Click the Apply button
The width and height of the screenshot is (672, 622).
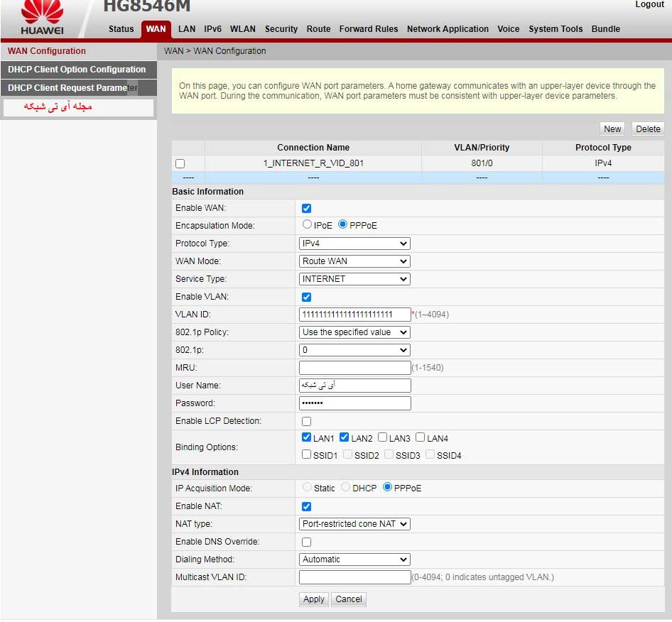tap(314, 599)
